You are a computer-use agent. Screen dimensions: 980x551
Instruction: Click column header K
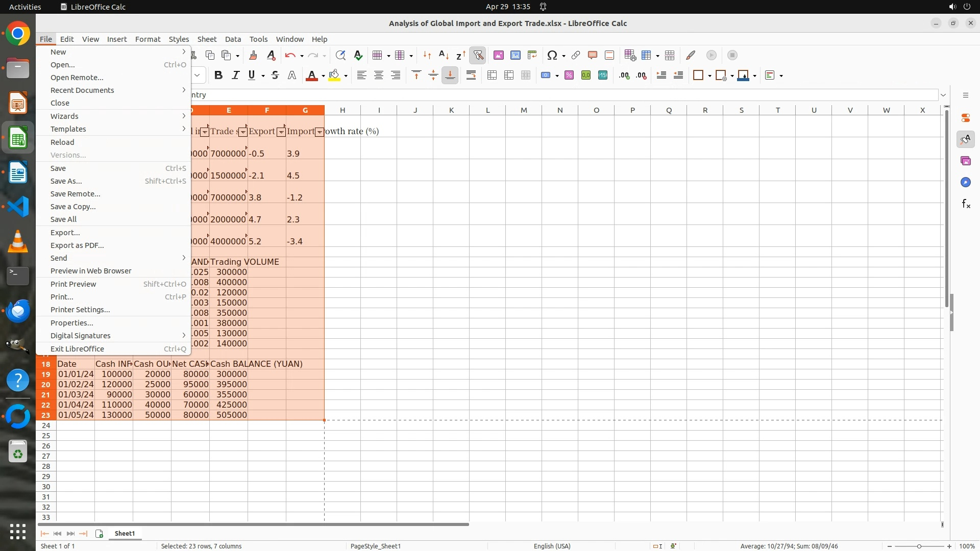[451, 110]
